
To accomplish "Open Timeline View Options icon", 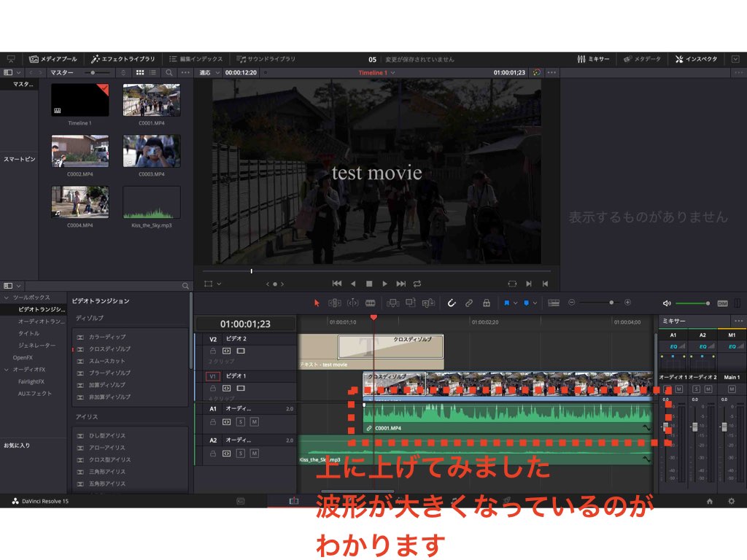I will tap(554, 303).
